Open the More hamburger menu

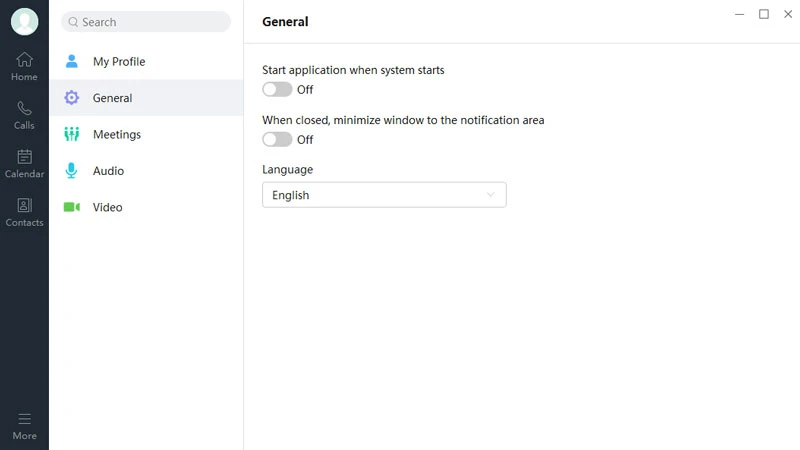[24, 419]
